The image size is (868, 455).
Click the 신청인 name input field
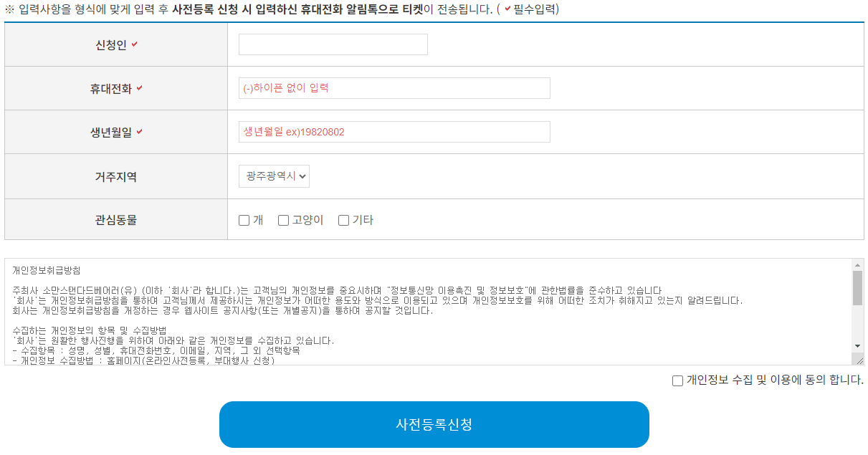[x=332, y=44]
